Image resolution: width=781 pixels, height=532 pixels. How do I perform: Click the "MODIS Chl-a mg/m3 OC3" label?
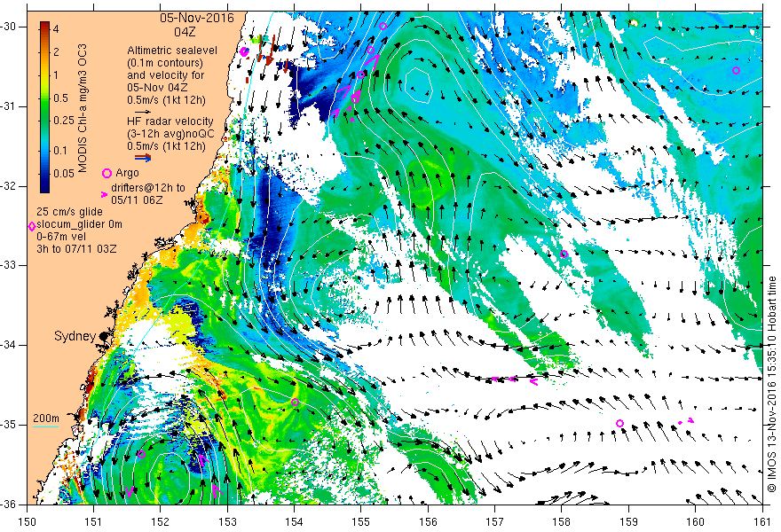click(83, 108)
